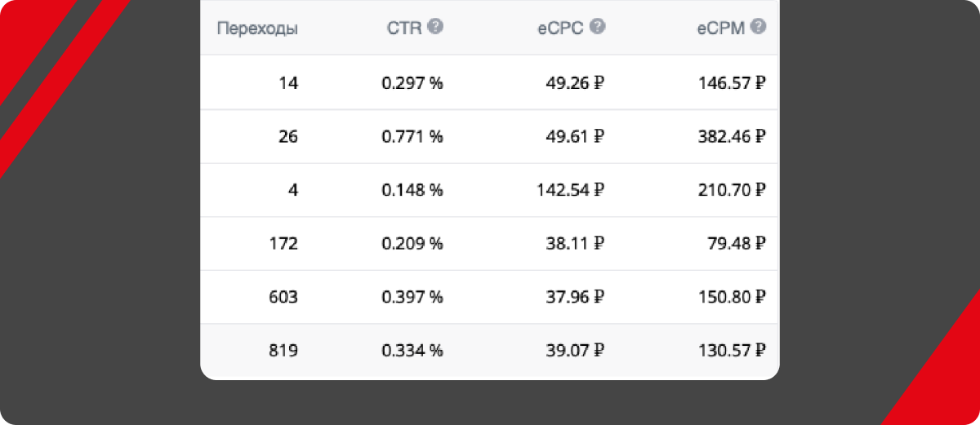Click the eCPM column header label
980x425 pixels.
click(x=721, y=29)
